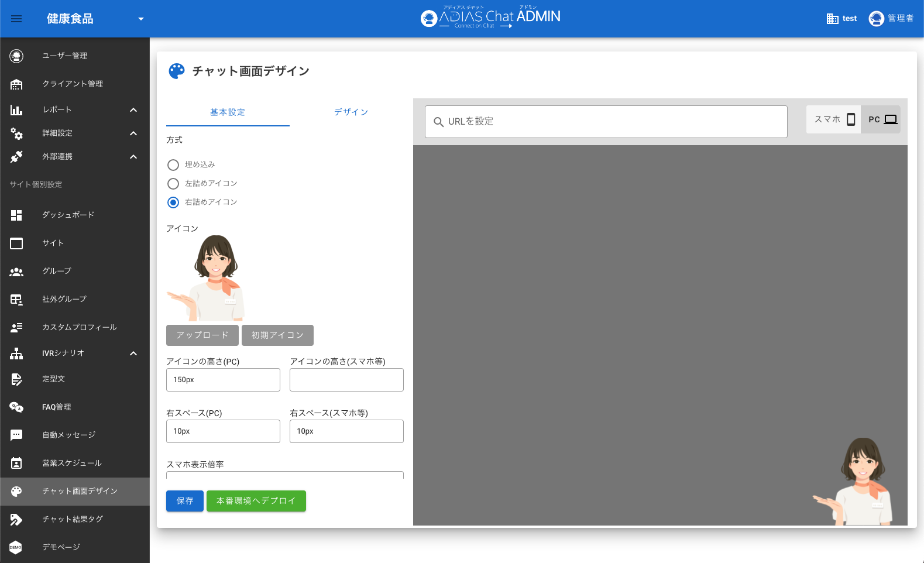
Task: Open the 営業スケジュール calendar icon
Action: [16, 464]
